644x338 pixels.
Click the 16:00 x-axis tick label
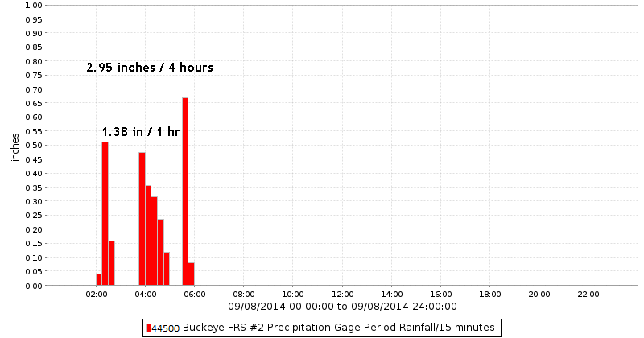440,295
